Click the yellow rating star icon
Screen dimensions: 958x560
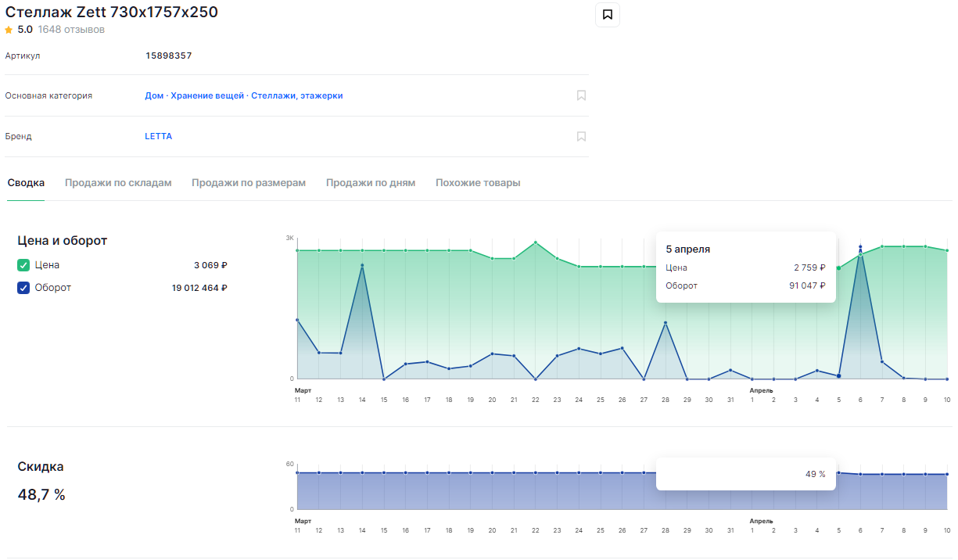pos(9,30)
